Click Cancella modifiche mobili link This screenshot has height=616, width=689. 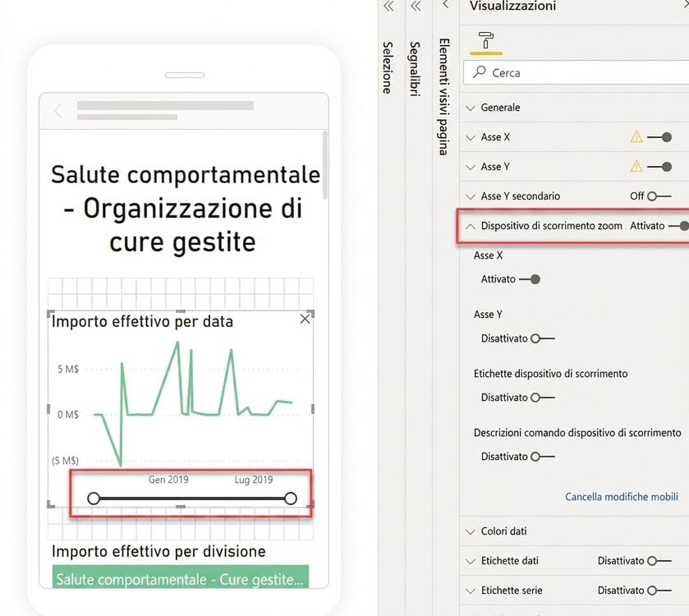click(622, 496)
